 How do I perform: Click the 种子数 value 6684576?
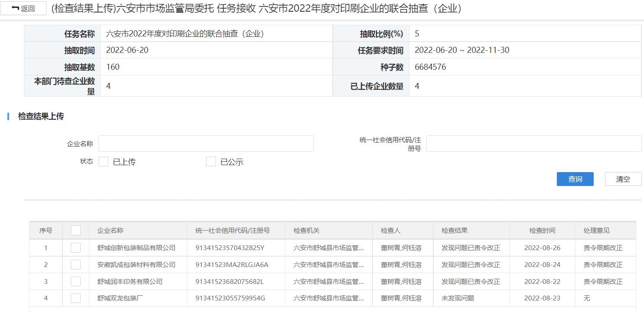tap(430, 67)
